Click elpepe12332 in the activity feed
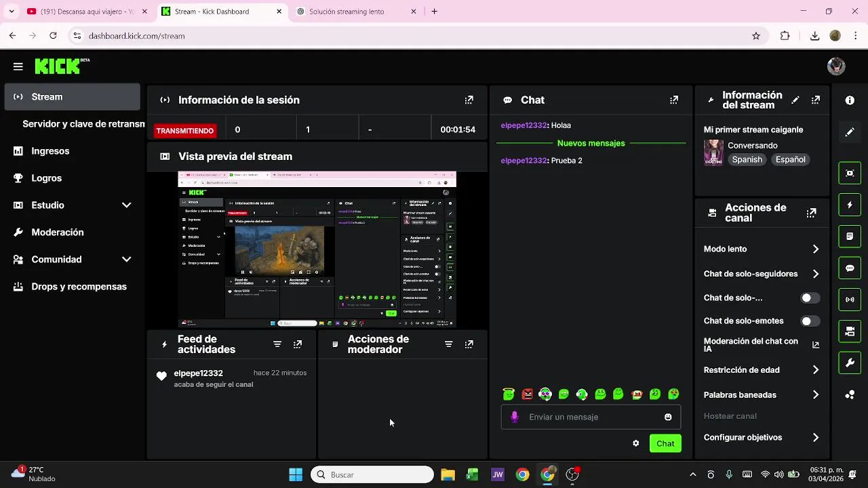The width and height of the screenshot is (868, 488). click(198, 373)
